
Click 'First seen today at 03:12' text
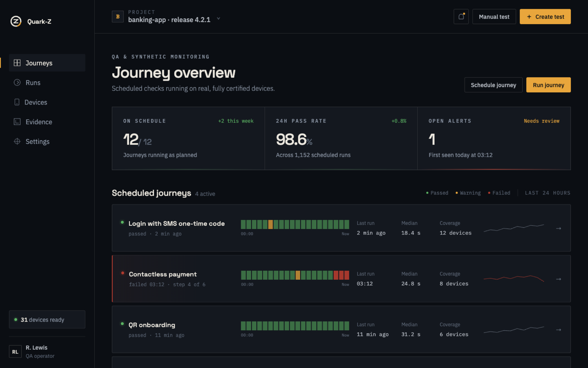tap(460, 155)
